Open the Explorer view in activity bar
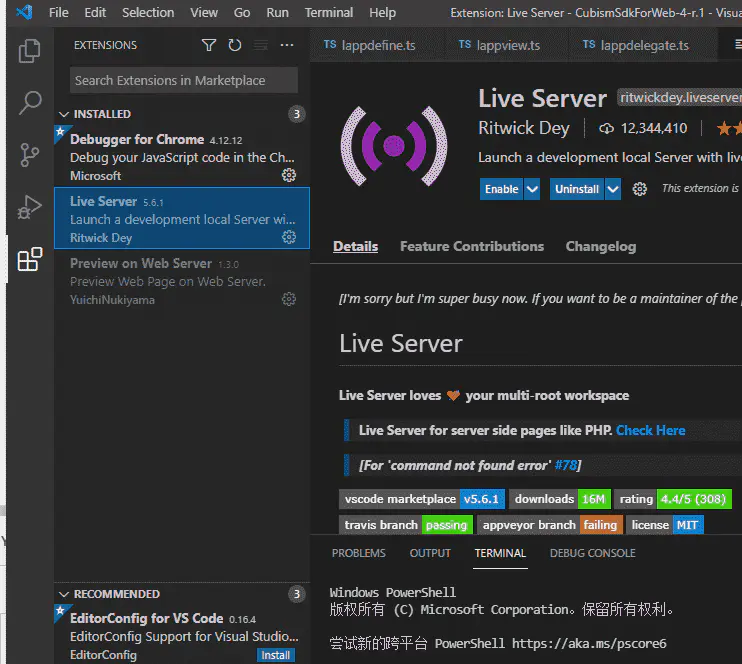The image size is (742, 664). (29, 51)
